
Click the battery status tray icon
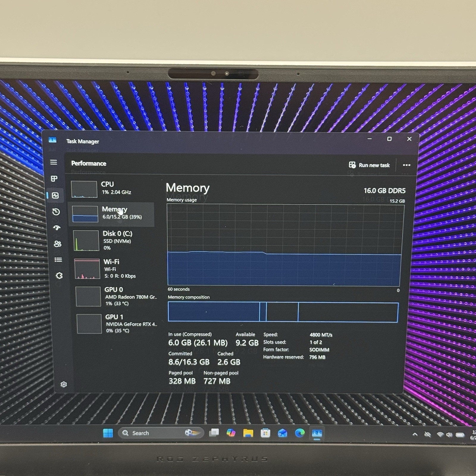coord(460,435)
